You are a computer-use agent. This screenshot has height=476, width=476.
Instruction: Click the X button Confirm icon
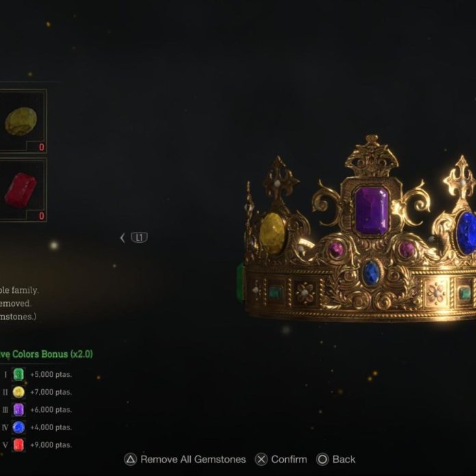261,460
